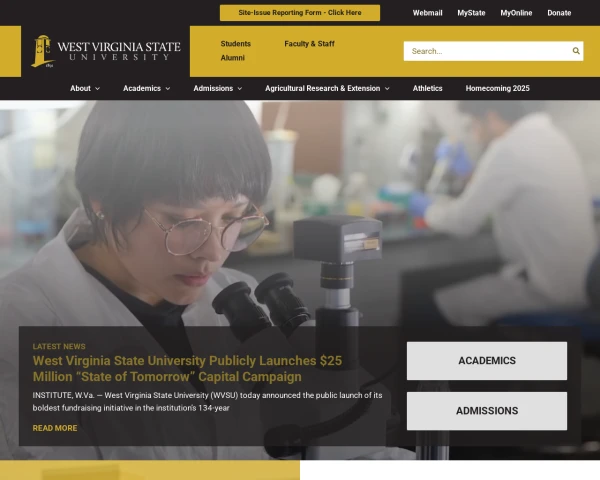Click the large ADMISSIONS button
Viewport: 600px width, 480px height.
[487, 411]
